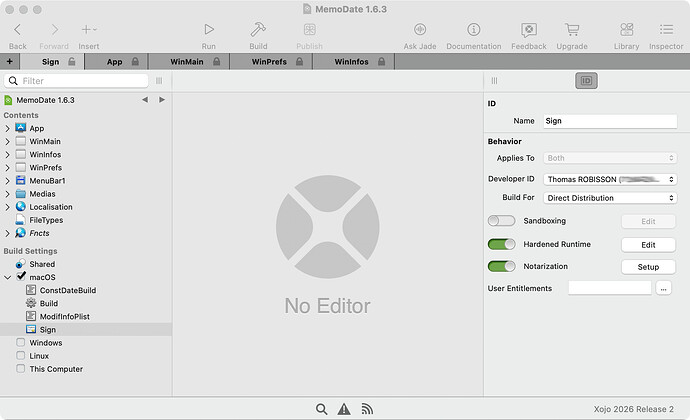The image size is (690, 420).
Task: Click Edit next to Hardened Runtime
Action: (648, 245)
